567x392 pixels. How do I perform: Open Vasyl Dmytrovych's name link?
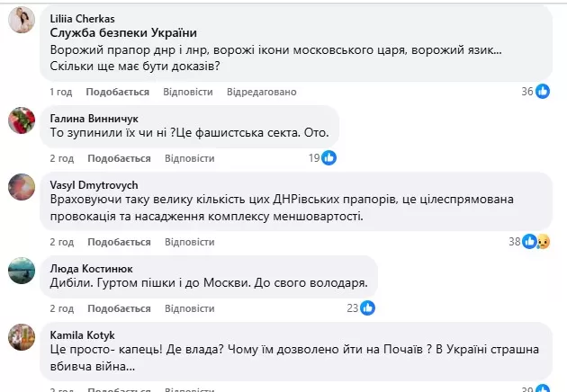click(94, 185)
